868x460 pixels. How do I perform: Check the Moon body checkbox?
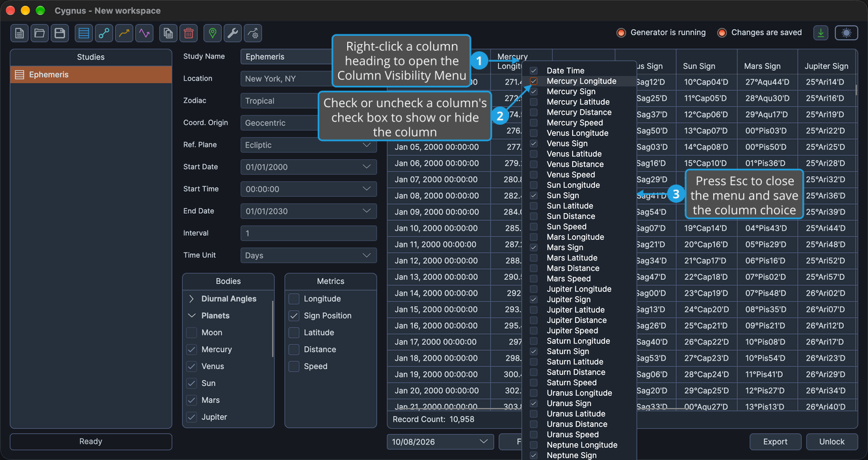click(192, 333)
